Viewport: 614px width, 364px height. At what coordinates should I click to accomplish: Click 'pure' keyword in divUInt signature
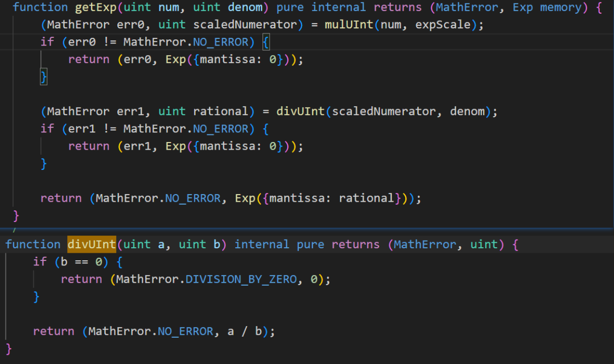tap(311, 245)
